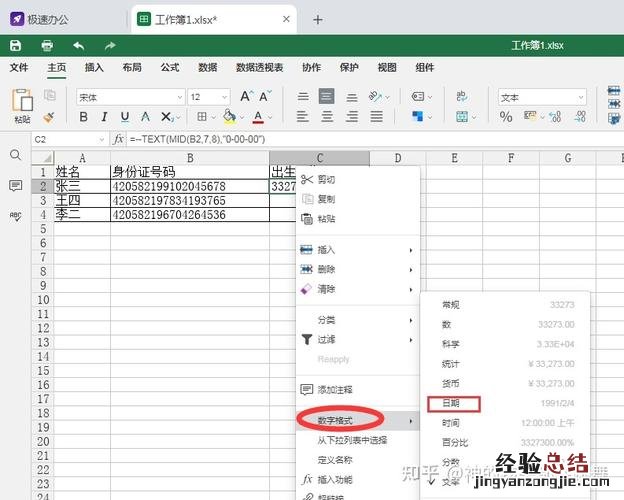Click the Print icon in the green toolbar
Screen dimensions: 624x500
click(x=47, y=45)
